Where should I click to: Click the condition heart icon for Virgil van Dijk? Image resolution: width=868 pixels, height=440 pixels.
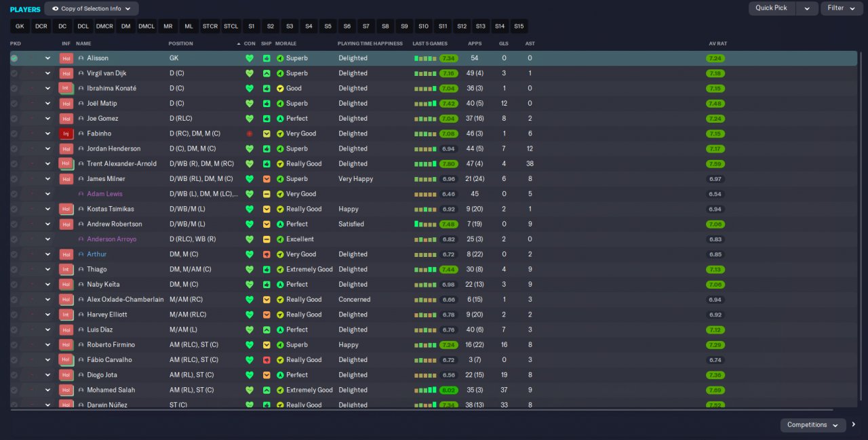coord(250,73)
